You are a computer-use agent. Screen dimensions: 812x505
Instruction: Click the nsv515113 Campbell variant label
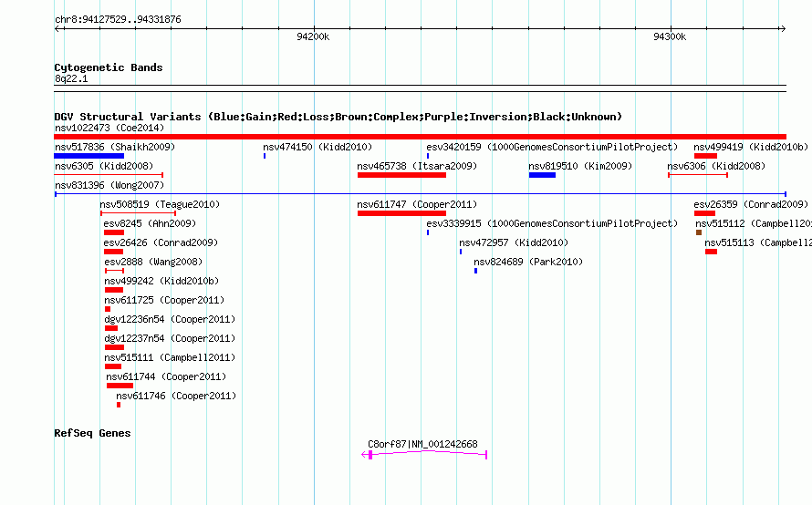point(758,242)
